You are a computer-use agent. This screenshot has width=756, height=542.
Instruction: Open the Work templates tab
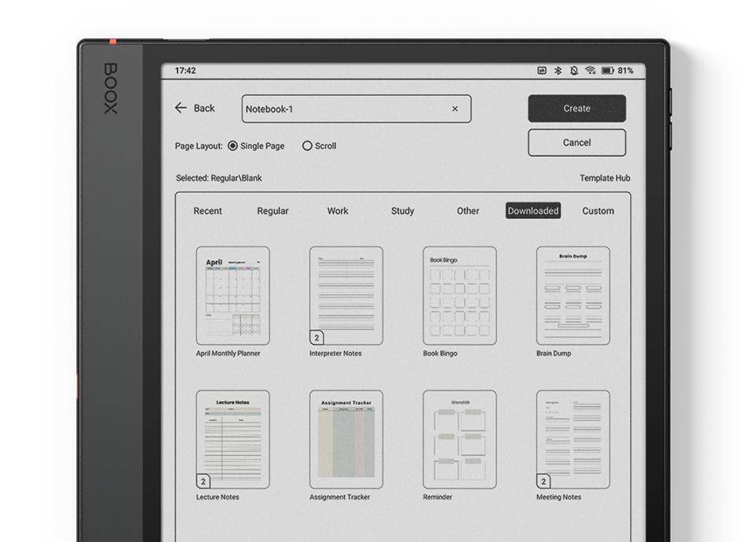click(338, 210)
